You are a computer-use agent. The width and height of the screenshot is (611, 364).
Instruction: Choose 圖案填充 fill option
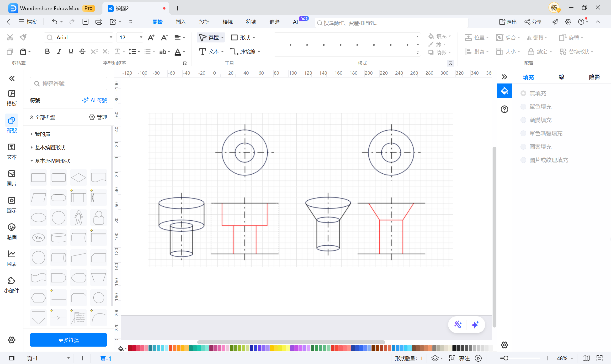[523, 147]
